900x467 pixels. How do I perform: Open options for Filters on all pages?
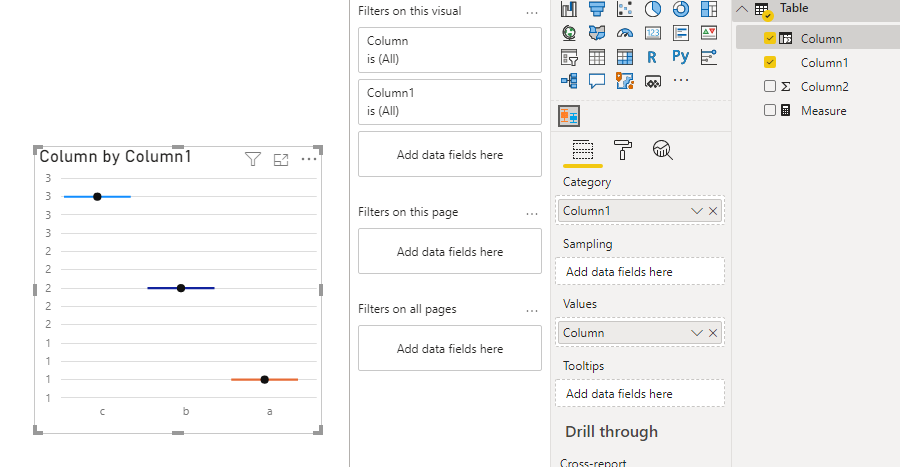532,311
